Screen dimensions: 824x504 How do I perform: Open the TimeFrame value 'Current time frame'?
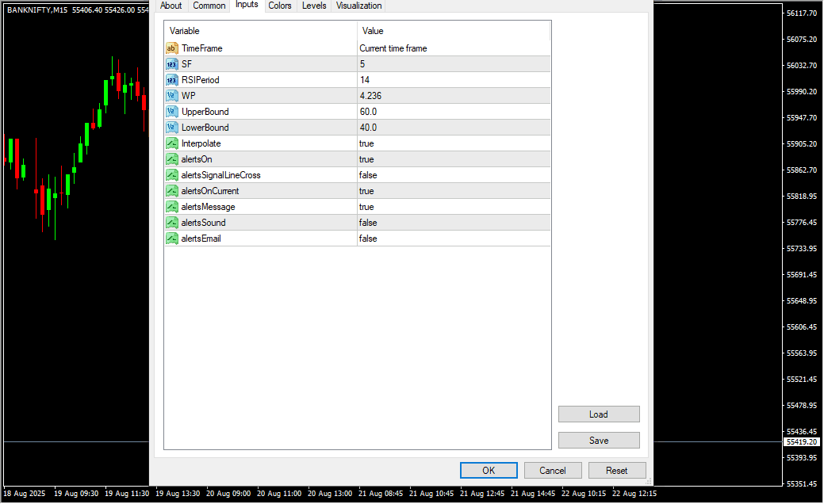(x=453, y=48)
